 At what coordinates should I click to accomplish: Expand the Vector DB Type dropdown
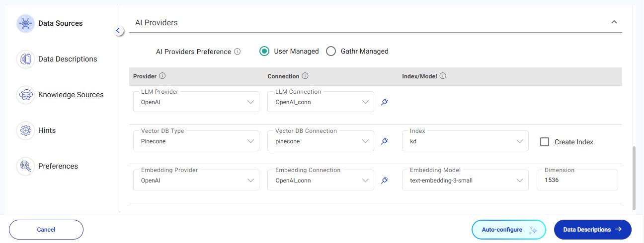tap(196, 141)
